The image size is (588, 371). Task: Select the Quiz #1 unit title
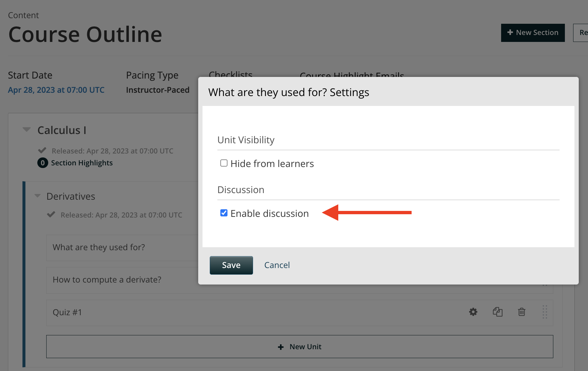click(x=67, y=313)
